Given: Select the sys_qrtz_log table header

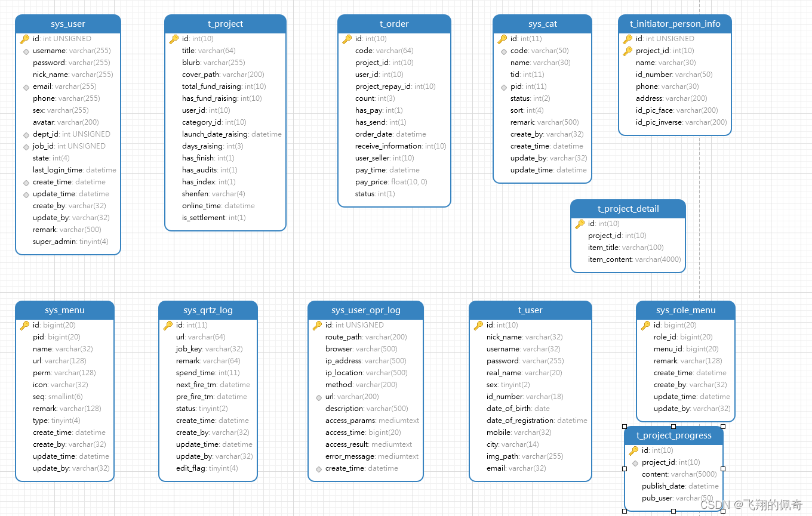Looking at the screenshot, I should 208,310.
